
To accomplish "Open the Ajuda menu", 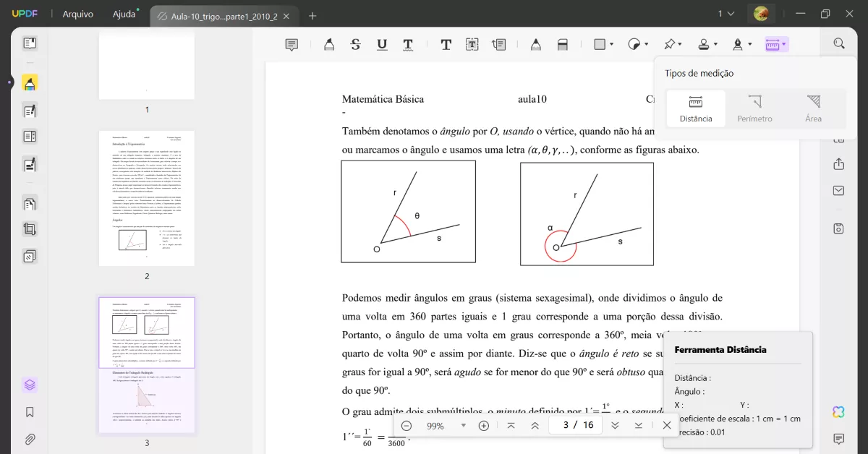I will [x=123, y=14].
